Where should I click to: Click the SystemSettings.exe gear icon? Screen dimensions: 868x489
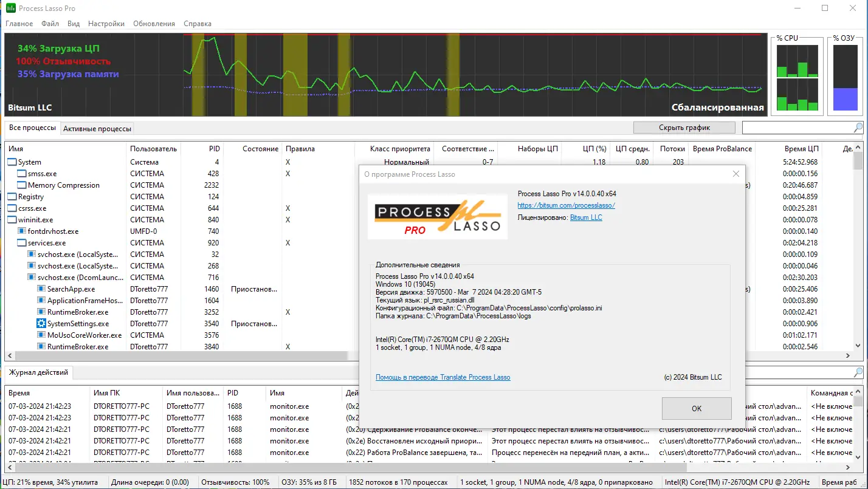click(x=41, y=324)
